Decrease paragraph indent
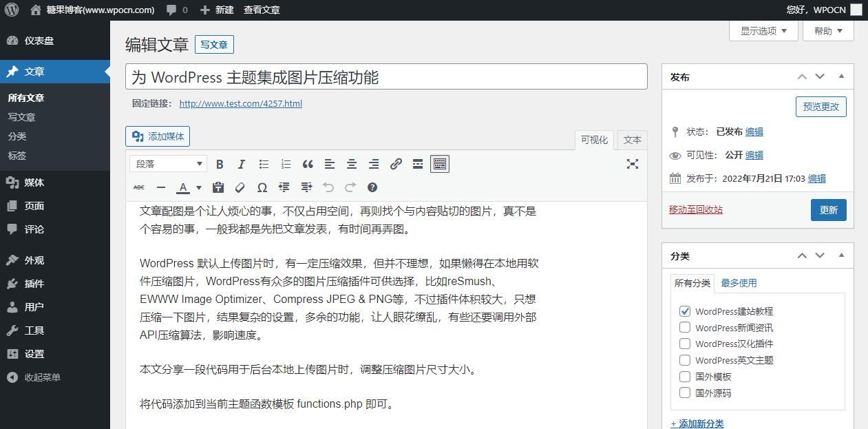The height and width of the screenshot is (429, 868). (284, 187)
